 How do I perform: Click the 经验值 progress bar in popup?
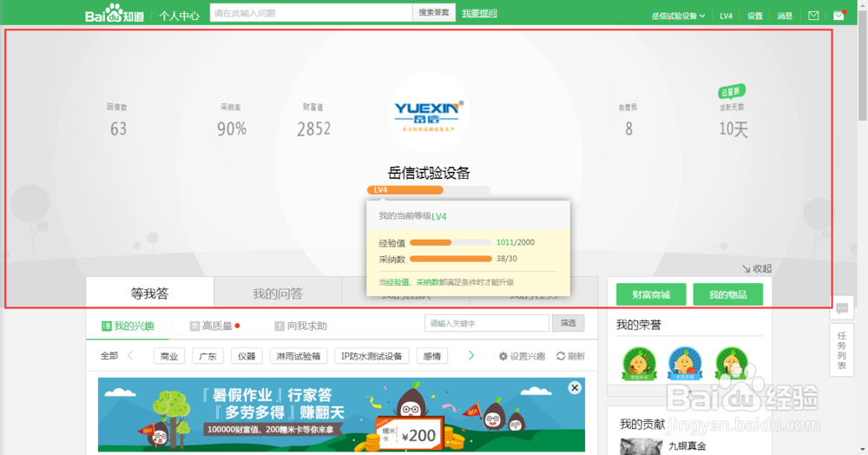[450, 242]
